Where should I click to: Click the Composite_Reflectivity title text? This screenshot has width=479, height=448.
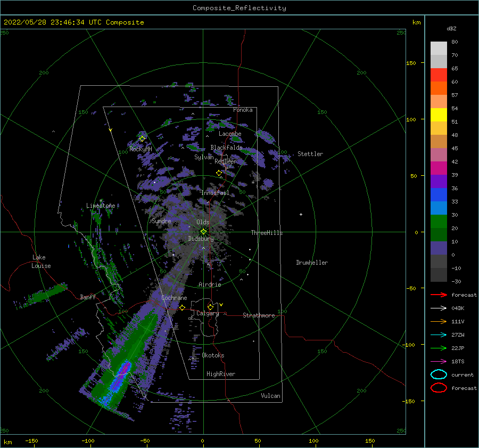click(x=240, y=8)
